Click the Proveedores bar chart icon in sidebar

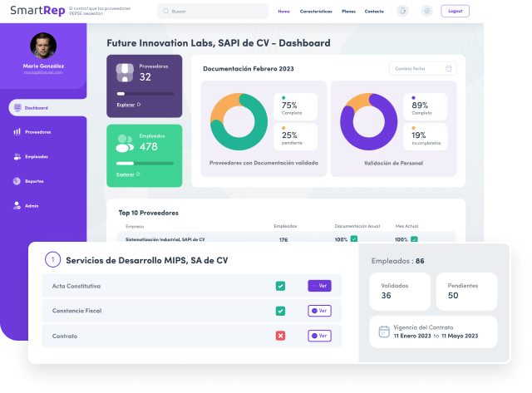(x=17, y=132)
